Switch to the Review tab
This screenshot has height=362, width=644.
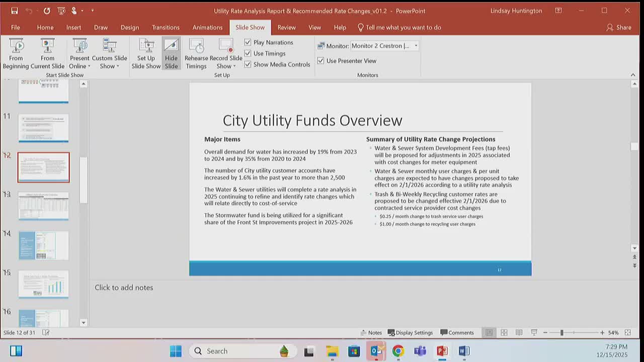pos(286,27)
